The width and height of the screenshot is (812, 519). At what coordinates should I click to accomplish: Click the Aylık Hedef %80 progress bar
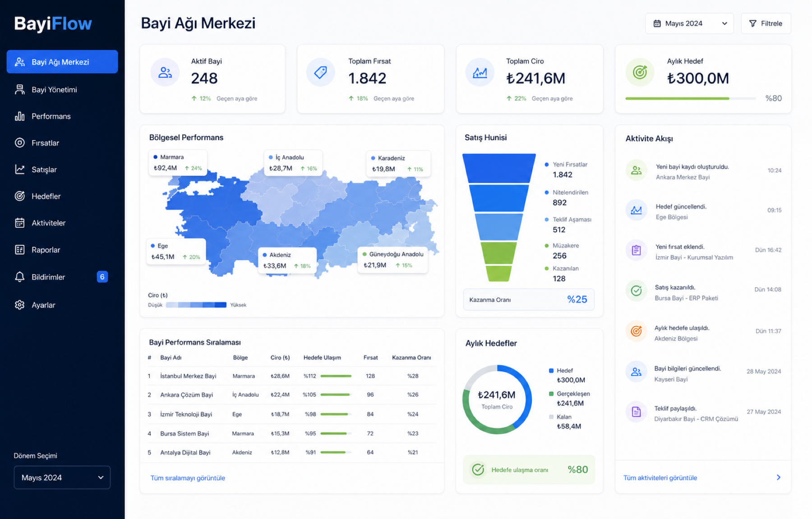pyautogui.click(x=690, y=98)
